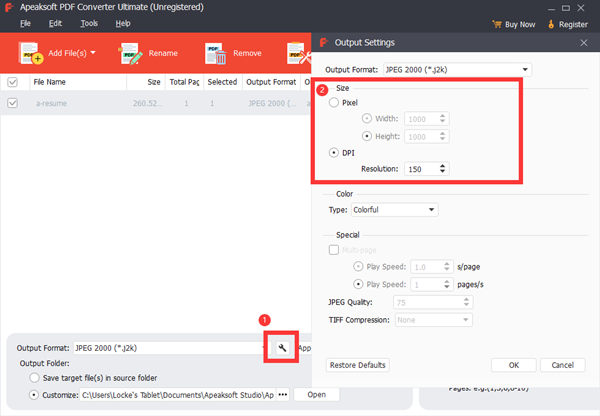Open browse folder ellipsis button
The width and height of the screenshot is (600, 416).
point(283,395)
